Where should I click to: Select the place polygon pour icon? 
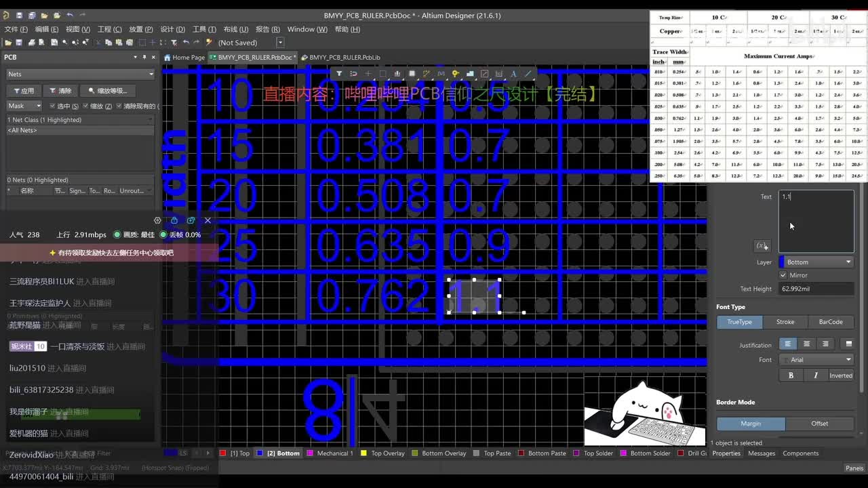point(470,73)
